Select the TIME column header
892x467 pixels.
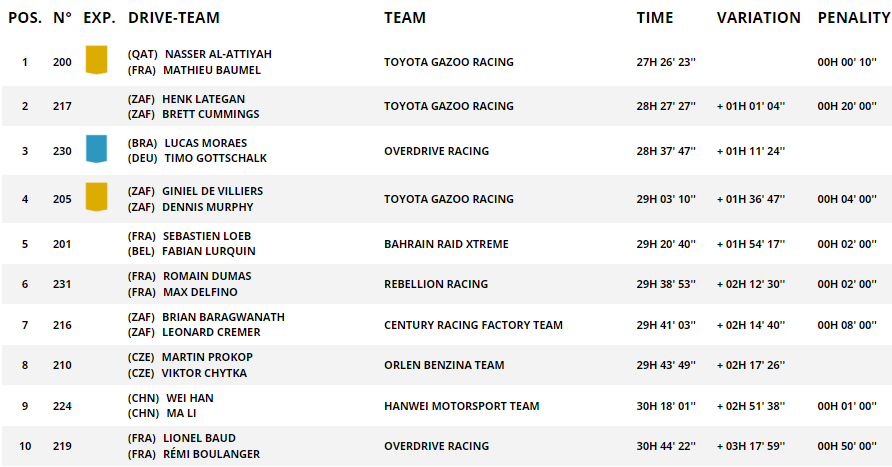point(654,18)
